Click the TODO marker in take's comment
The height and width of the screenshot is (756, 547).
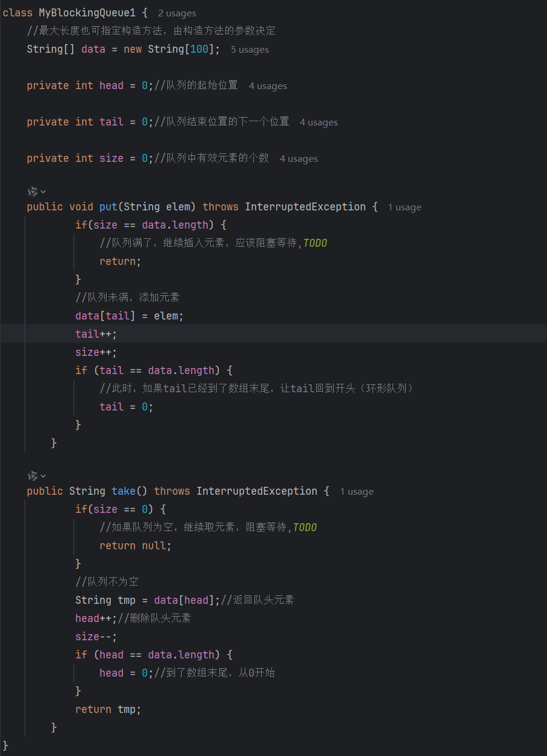(305, 527)
